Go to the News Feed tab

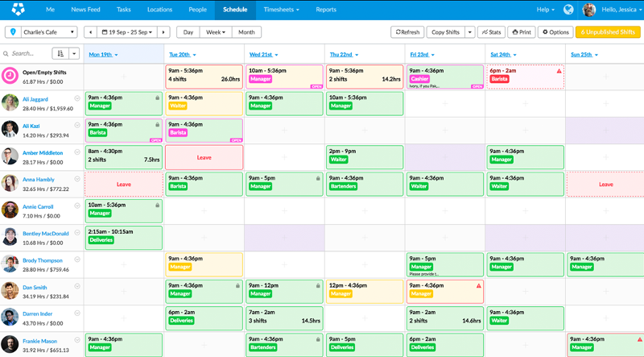[85, 10]
